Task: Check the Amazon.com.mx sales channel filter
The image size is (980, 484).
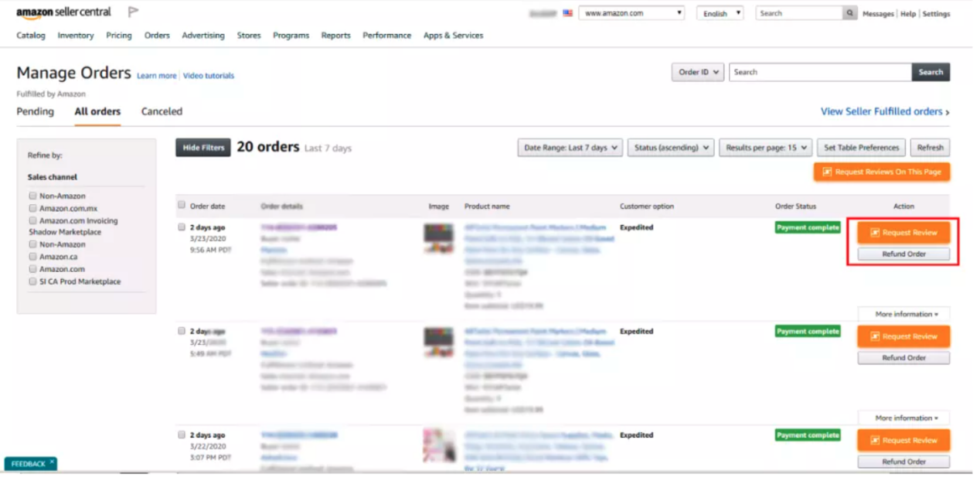Action: (x=32, y=209)
